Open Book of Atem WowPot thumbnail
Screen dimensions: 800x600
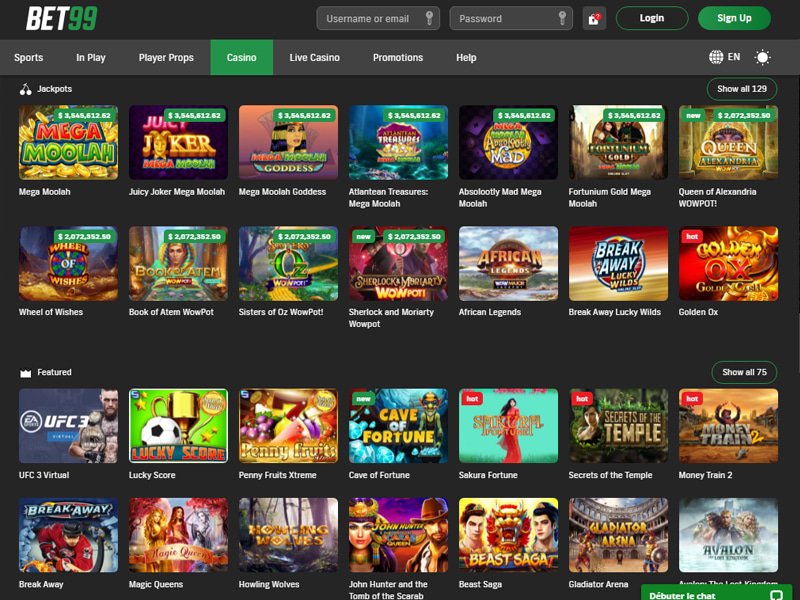pos(179,263)
